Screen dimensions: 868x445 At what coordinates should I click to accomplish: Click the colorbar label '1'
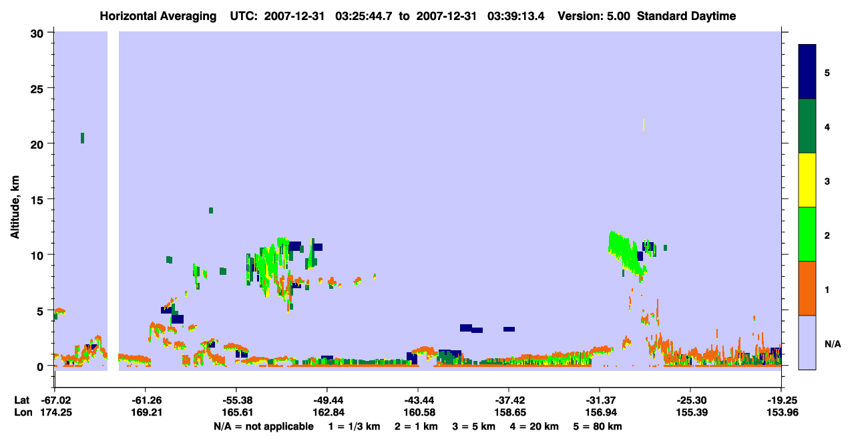(827, 290)
